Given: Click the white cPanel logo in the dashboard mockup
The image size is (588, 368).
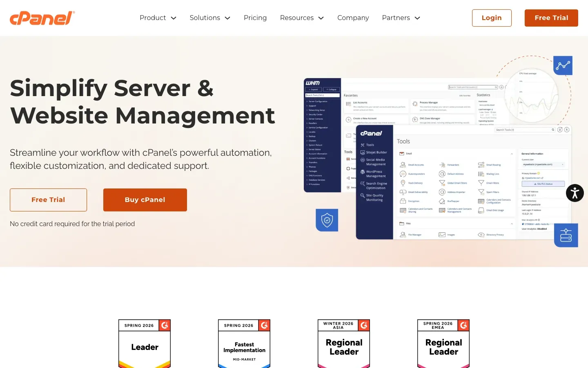Looking at the screenshot, I should (371, 133).
